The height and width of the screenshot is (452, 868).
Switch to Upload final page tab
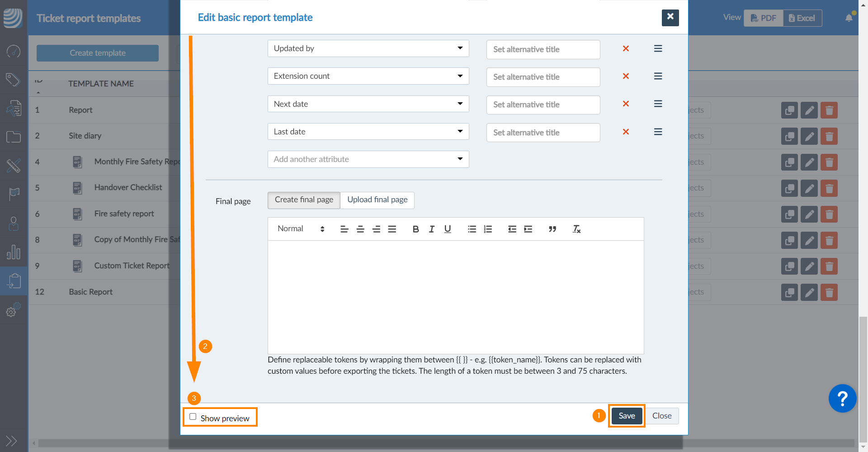click(377, 200)
